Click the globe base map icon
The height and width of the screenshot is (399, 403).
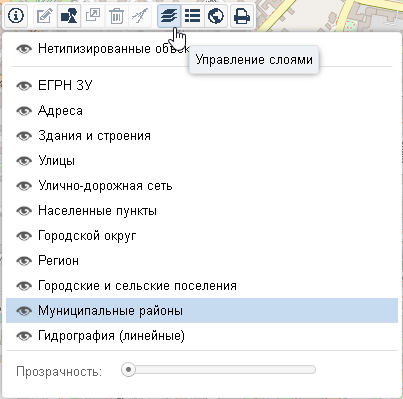click(216, 16)
